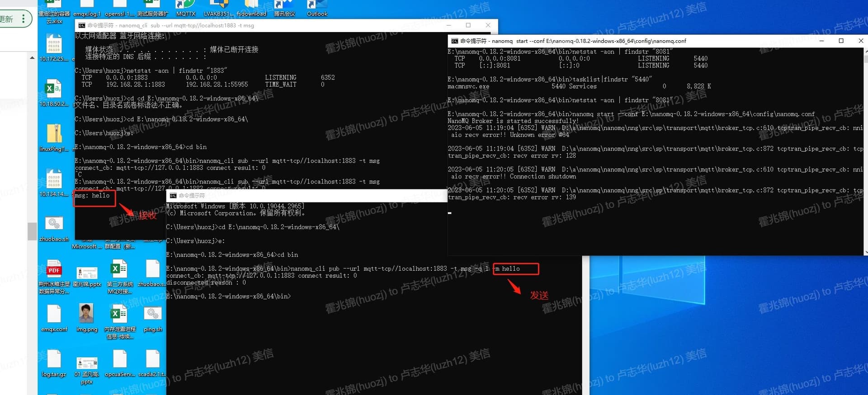The width and height of the screenshot is (868, 395).
Task: Select the linuxPingT zip archive icon
Action: coord(54,135)
